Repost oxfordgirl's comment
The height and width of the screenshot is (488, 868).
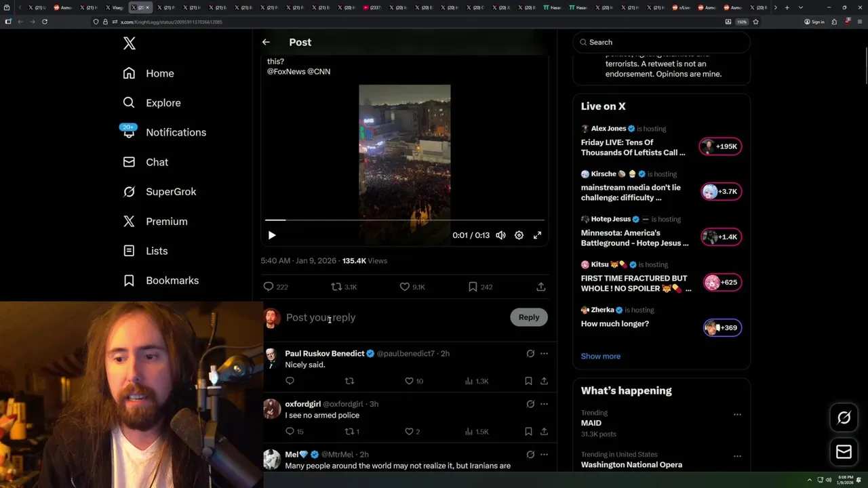pyautogui.click(x=353, y=432)
